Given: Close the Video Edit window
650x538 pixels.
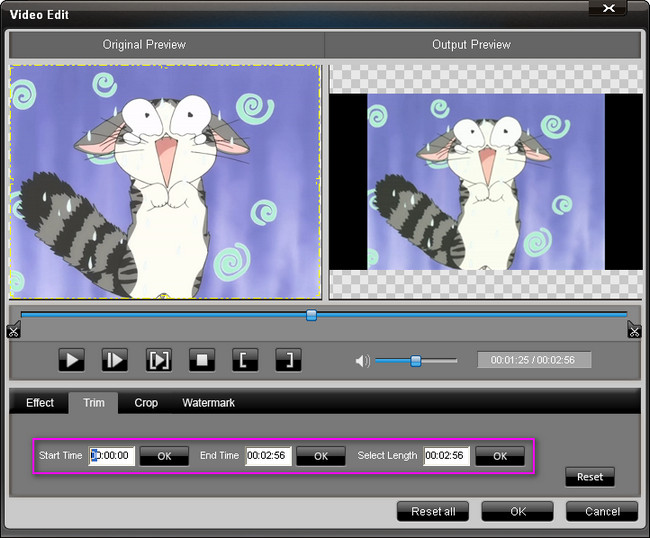Looking at the screenshot, I should [608, 8].
